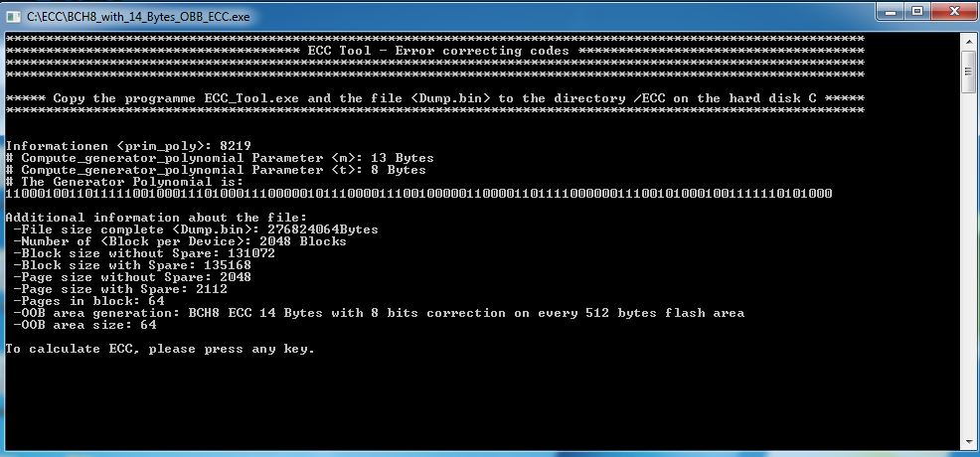Screen dimensions: 980x457
Task: Minimize the ECC tool console window
Action: click(891, 11)
